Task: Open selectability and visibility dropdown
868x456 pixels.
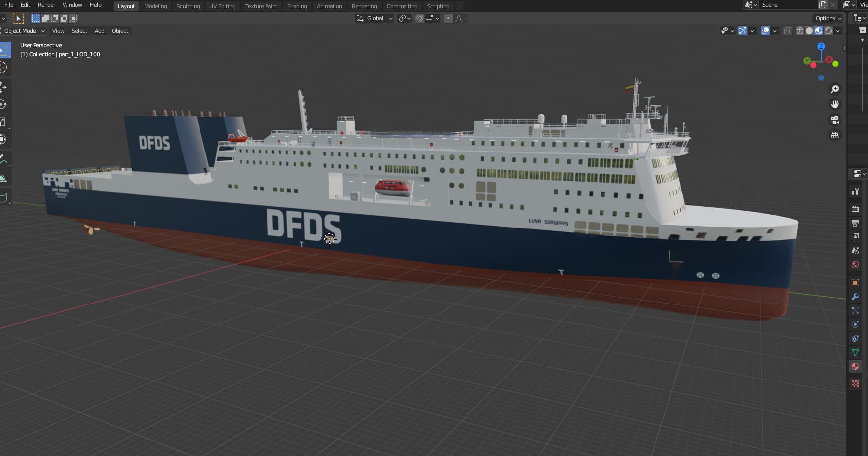Action: 727,31
